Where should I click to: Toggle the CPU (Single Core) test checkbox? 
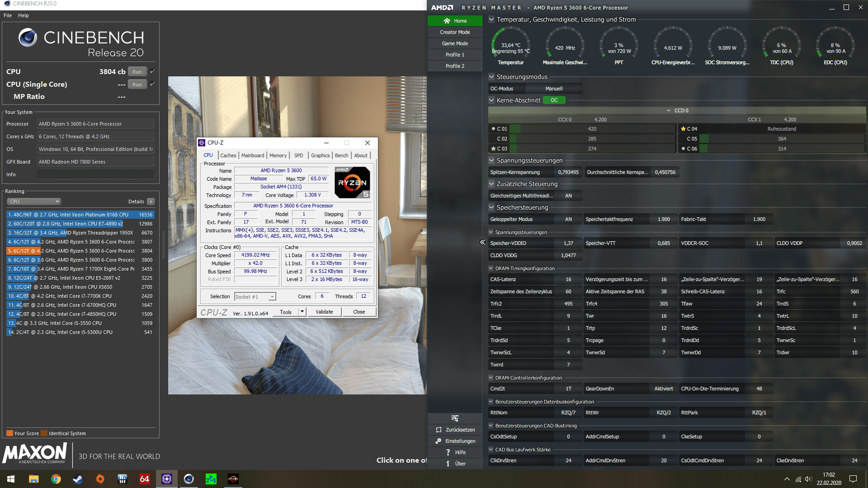tap(152, 84)
